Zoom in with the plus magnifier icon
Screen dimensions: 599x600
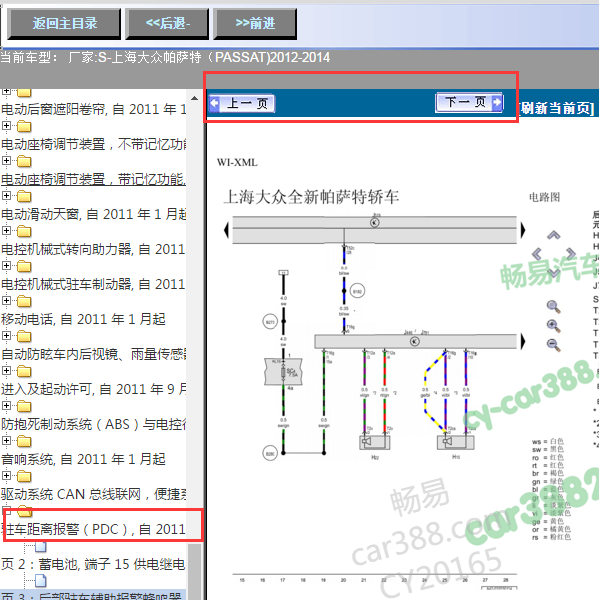(x=553, y=326)
